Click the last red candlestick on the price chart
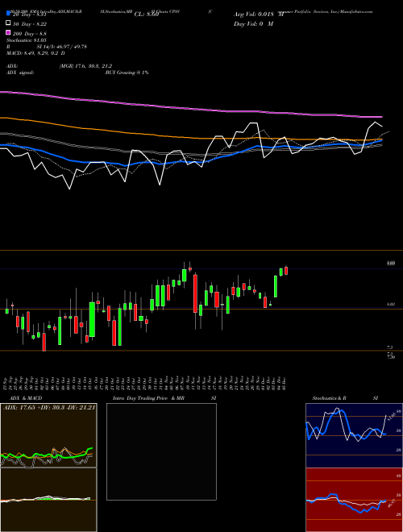This screenshot has width=403, height=532. coord(286,270)
